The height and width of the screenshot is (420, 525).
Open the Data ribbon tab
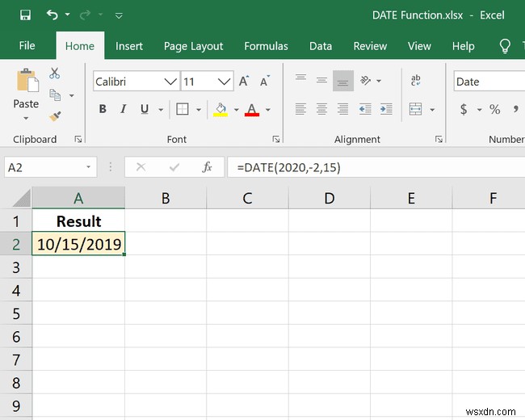point(321,46)
